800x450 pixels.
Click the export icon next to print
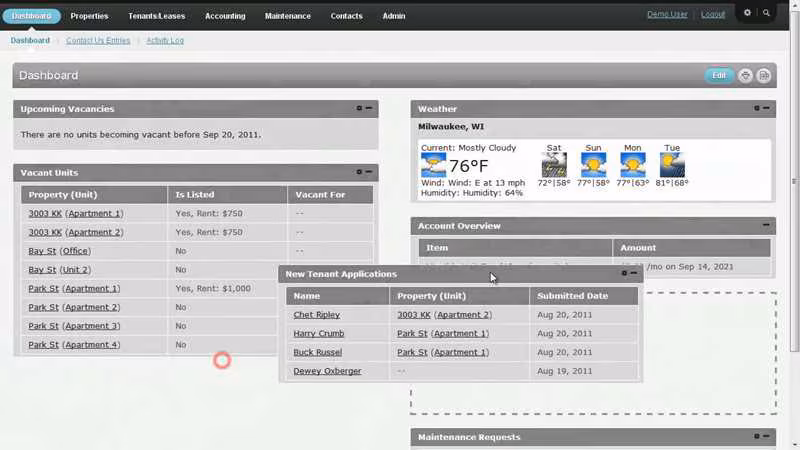tap(764, 76)
